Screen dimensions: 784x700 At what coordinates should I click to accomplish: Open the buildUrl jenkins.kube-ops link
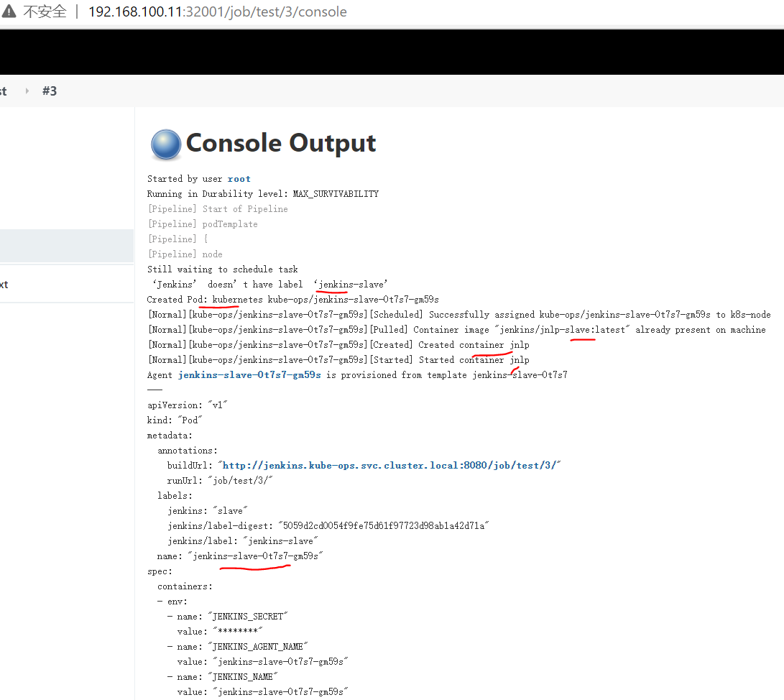pos(389,466)
